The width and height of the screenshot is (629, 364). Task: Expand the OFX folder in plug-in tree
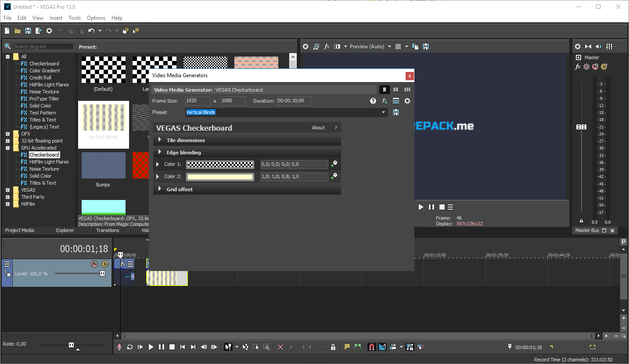pos(7,134)
